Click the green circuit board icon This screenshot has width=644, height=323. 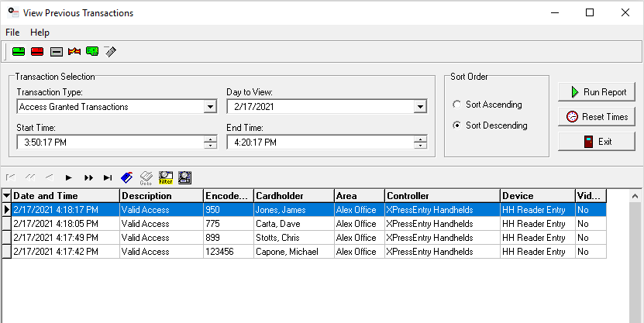[x=92, y=52]
